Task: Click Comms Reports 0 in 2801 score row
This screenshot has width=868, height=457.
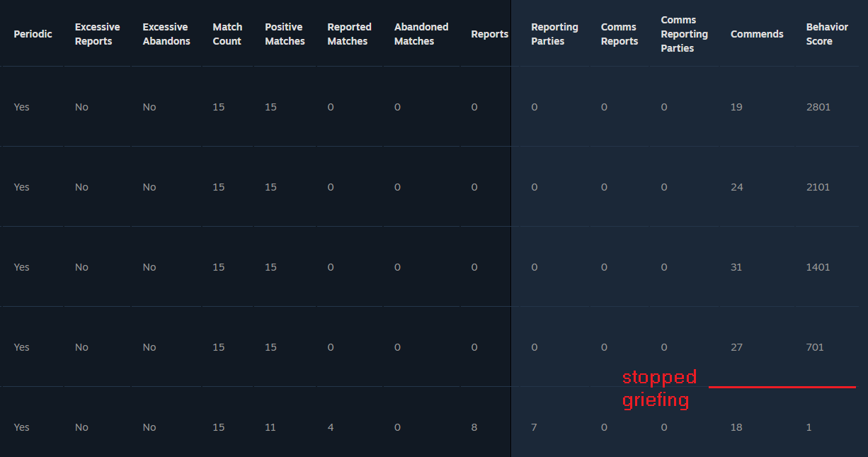Action: pos(604,107)
